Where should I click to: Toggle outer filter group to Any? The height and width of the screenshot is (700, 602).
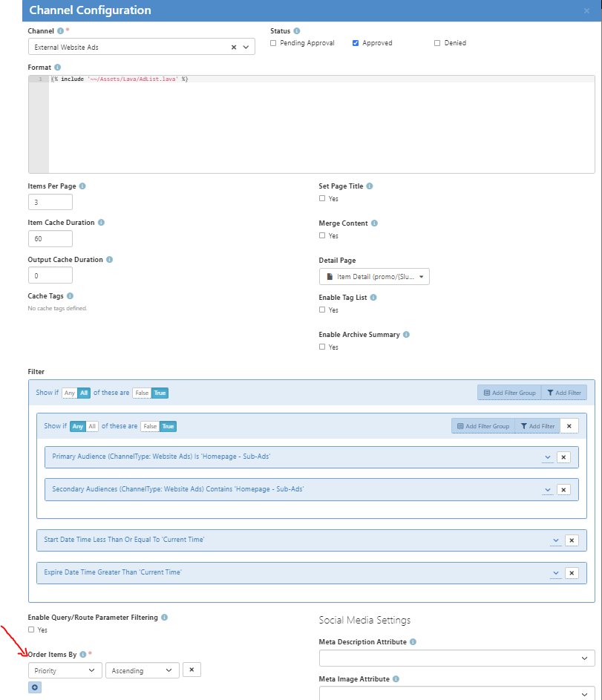click(70, 393)
